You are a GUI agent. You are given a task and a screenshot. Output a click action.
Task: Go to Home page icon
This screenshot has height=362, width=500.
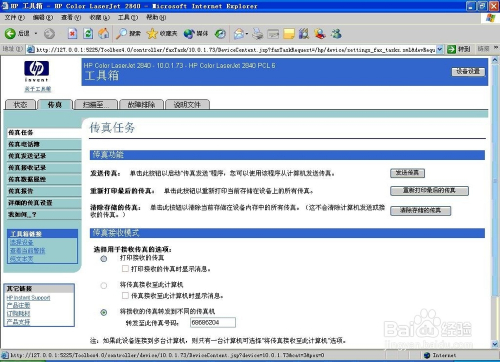[x=104, y=33]
